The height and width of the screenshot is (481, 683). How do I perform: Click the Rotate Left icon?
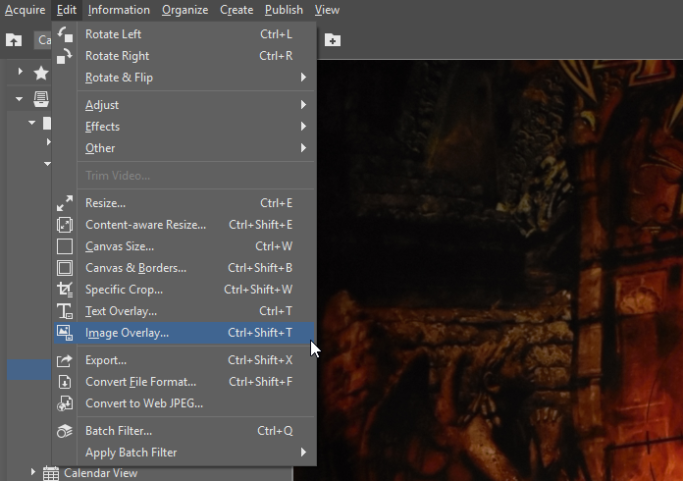(x=65, y=34)
